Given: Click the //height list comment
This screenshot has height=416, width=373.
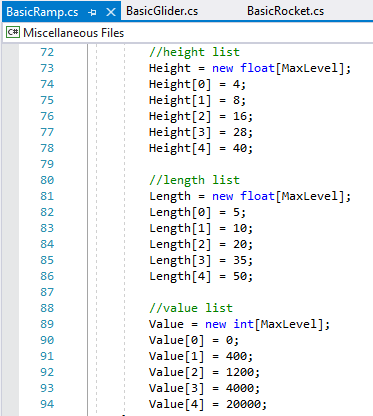Looking at the screenshot, I should tap(194, 52).
